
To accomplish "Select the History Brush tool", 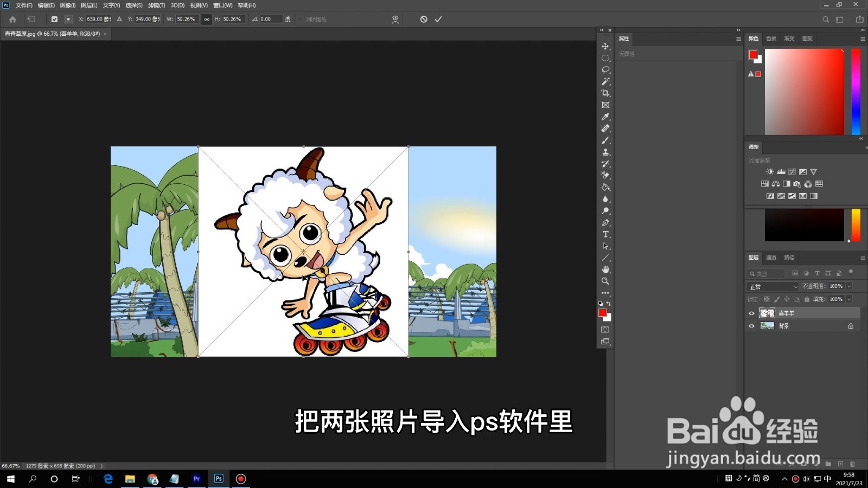I will point(605,164).
